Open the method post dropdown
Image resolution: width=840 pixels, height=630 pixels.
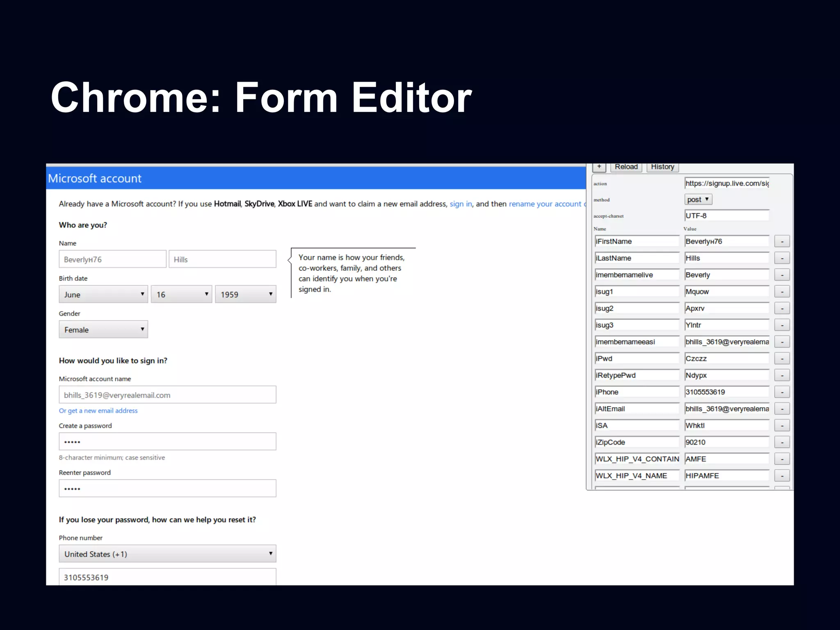(698, 199)
